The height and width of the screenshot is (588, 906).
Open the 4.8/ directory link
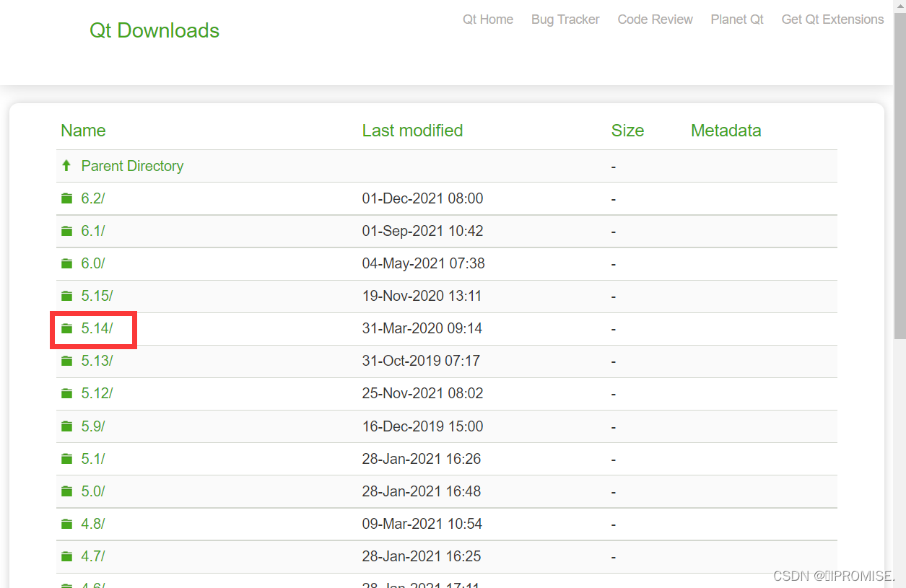(x=93, y=524)
